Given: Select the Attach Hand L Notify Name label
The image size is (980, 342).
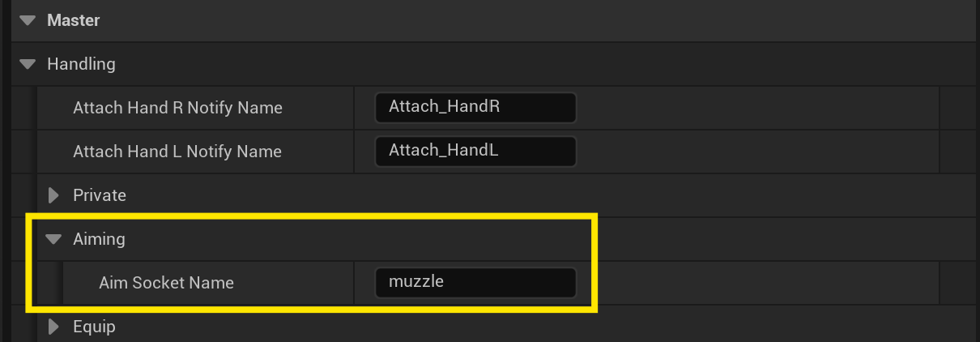Looking at the screenshot, I should [x=177, y=151].
